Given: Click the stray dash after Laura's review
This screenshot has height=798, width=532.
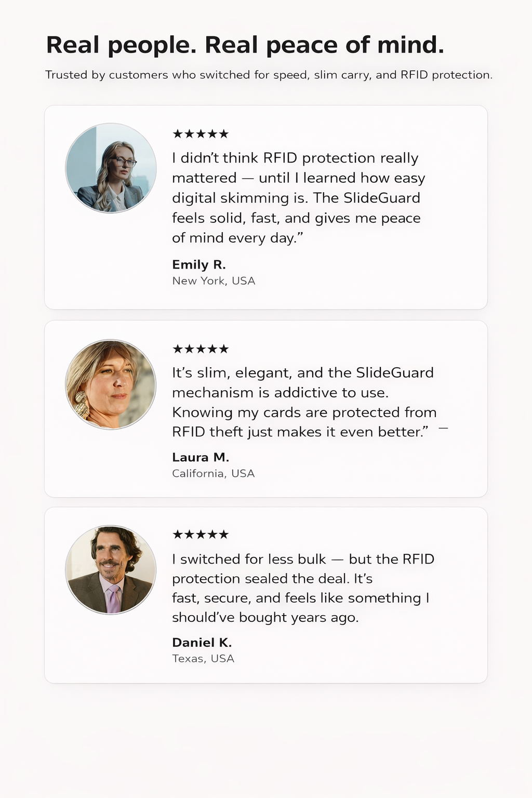Looking at the screenshot, I should coord(443,428).
